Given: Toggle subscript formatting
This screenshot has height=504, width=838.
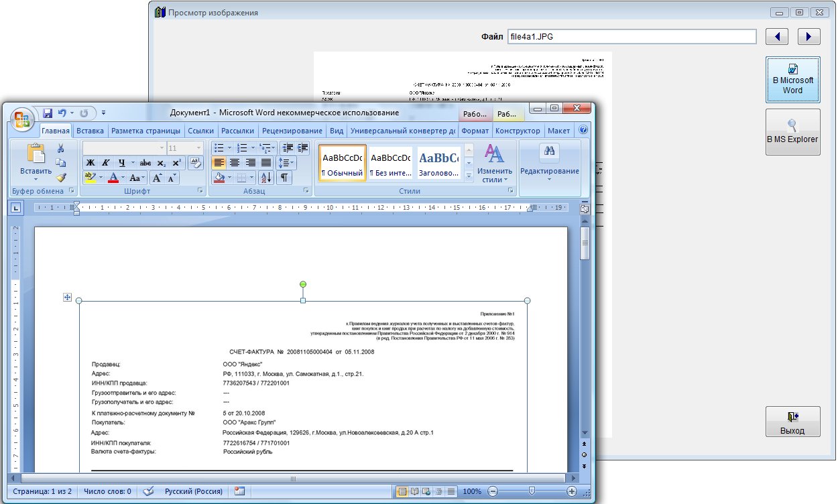Looking at the screenshot, I should tap(161, 163).
